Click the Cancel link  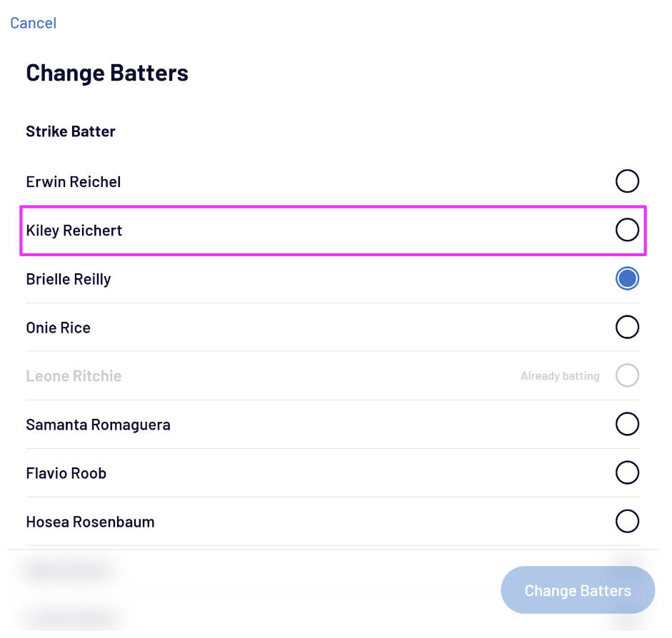point(33,23)
